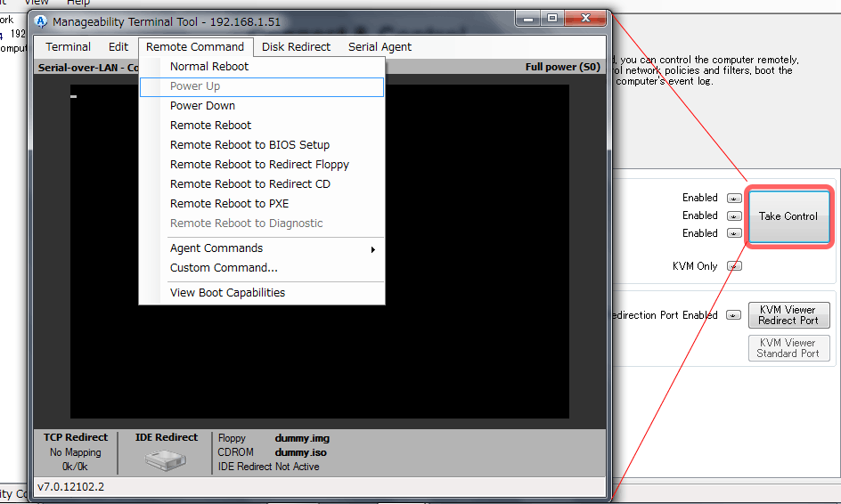Select Remote Reboot command
841x504 pixels.
262,126
